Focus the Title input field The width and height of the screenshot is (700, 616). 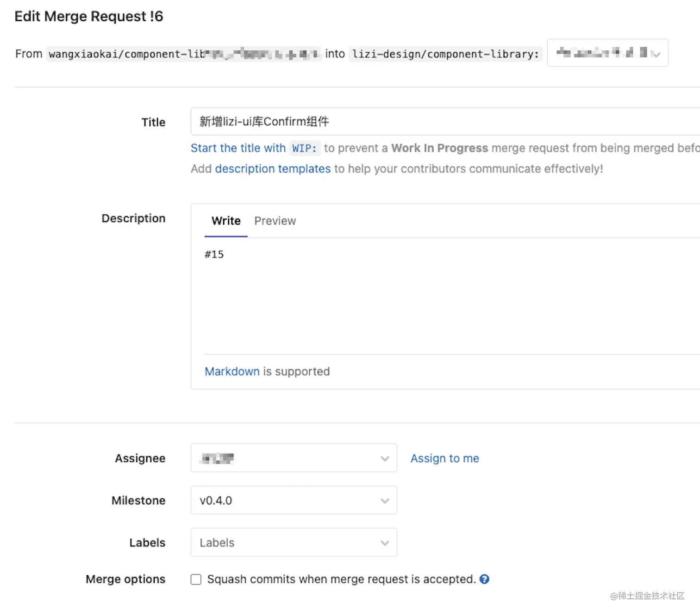click(x=444, y=121)
